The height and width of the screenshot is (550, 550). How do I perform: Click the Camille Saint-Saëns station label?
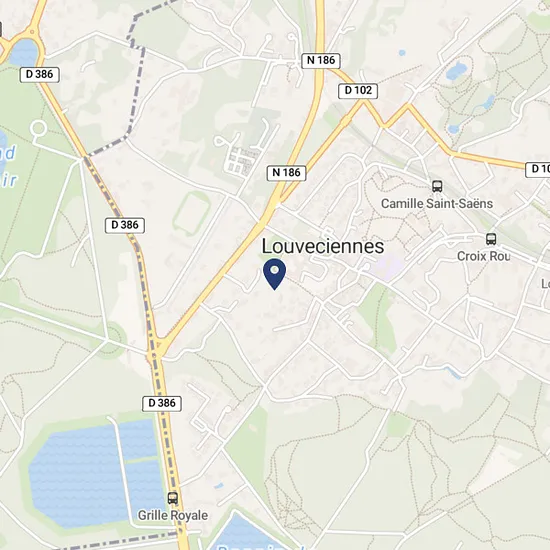coord(437,203)
